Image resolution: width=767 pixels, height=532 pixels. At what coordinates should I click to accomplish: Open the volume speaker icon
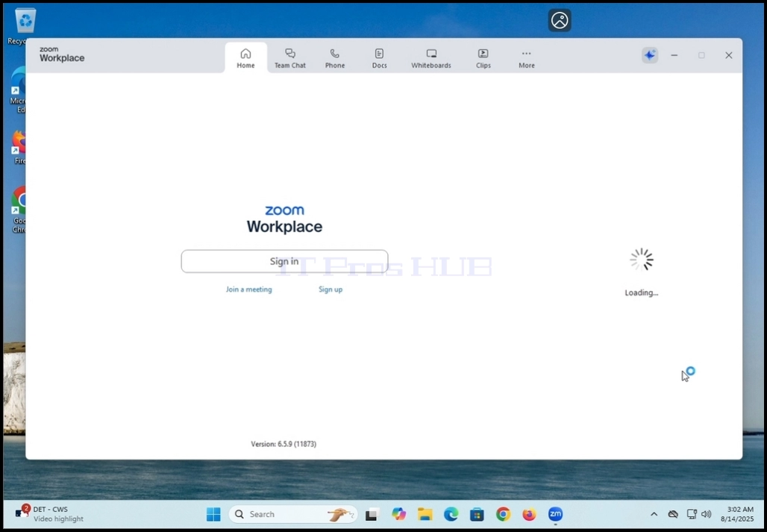tap(706, 514)
